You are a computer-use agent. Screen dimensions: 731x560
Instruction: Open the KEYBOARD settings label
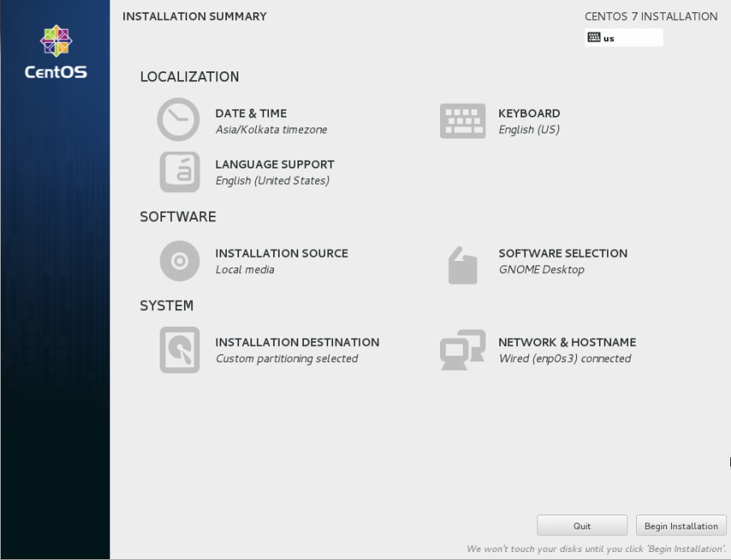[x=529, y=113]
